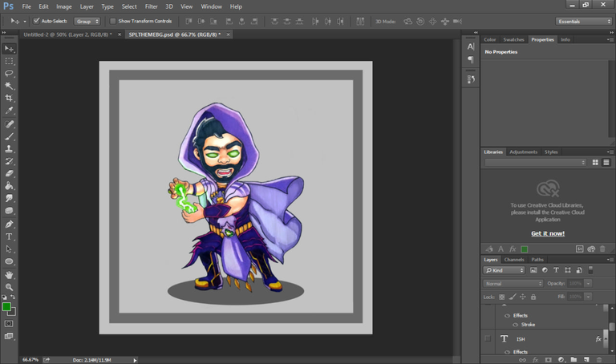Filter for pixel layers
616x364 pixels.
533,270
